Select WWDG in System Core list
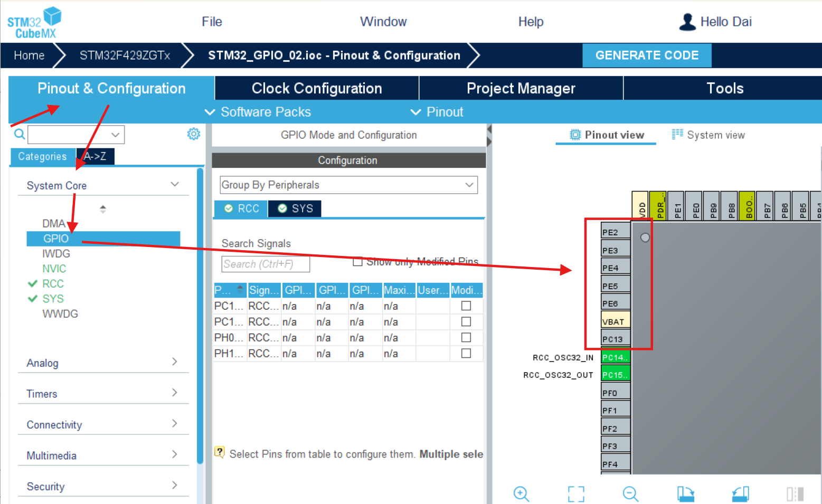This screenshot has width=822, height=504. 60,313
